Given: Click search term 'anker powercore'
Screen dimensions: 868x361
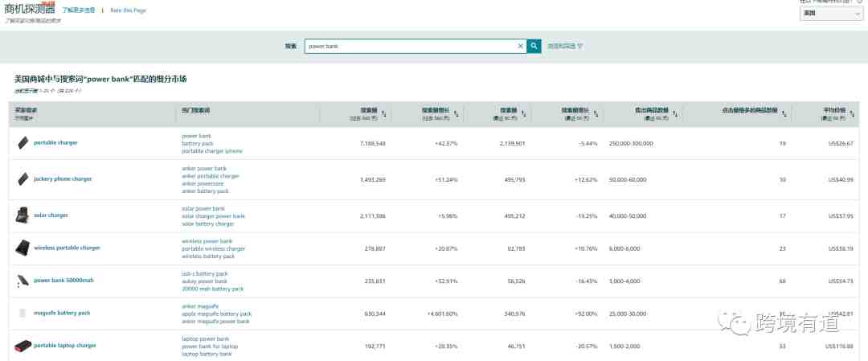Looking at the screenshot, I should coord(203,183).
